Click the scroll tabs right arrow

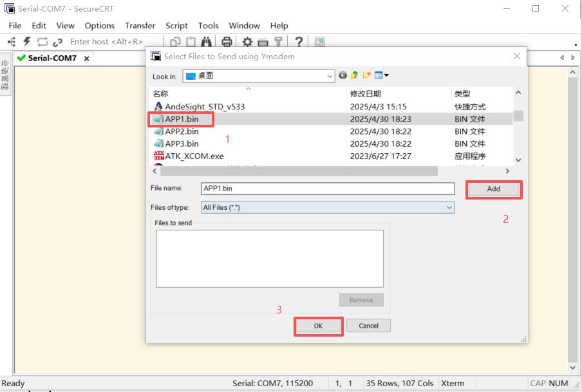[573, 57]
